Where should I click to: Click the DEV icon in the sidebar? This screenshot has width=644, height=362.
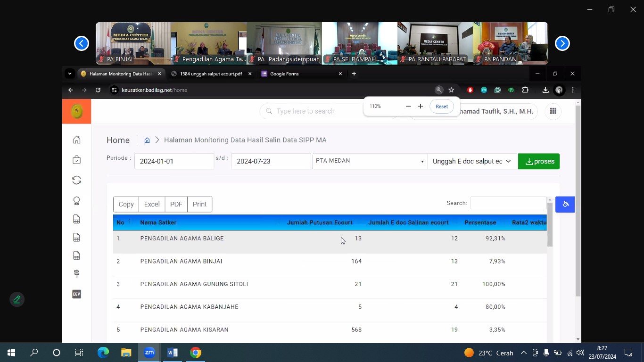point(76,294)
